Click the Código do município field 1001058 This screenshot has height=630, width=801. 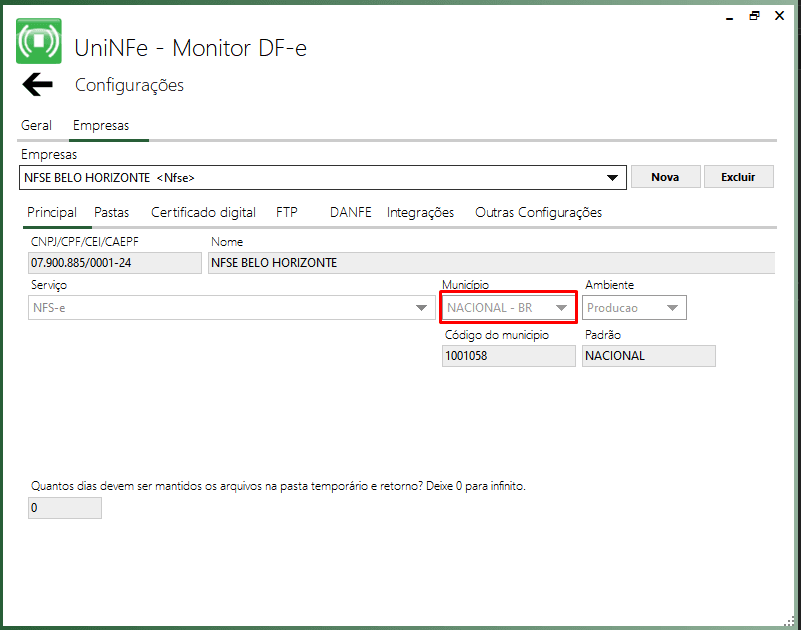509,356
